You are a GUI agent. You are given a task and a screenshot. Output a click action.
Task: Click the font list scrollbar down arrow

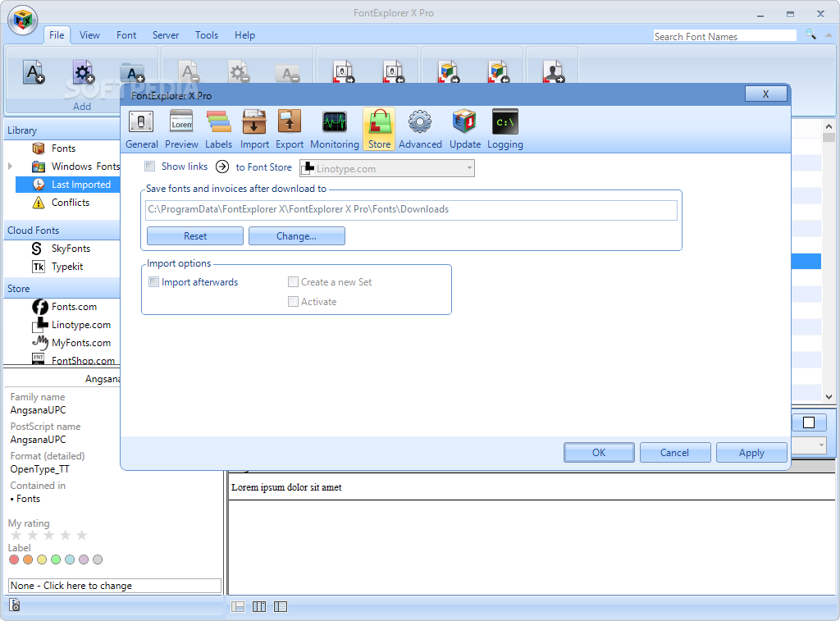829,397
